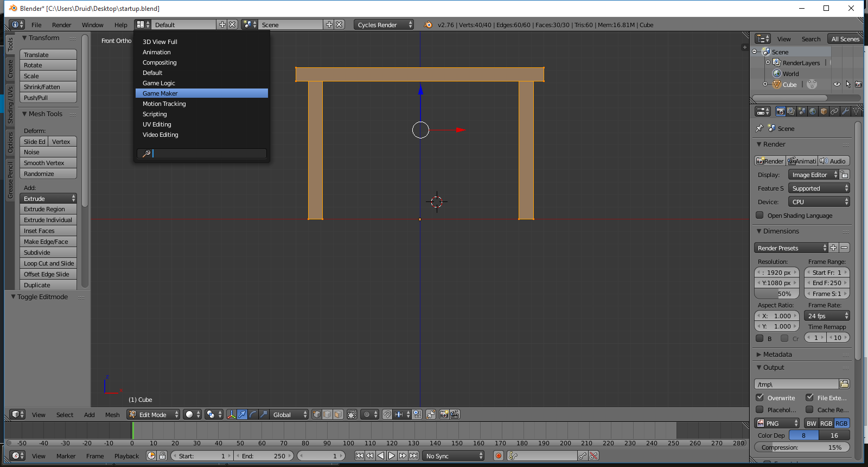Viewport: 868px width, 467px height.
Task: Play animation forward in timeline
Action: point(392,456)
